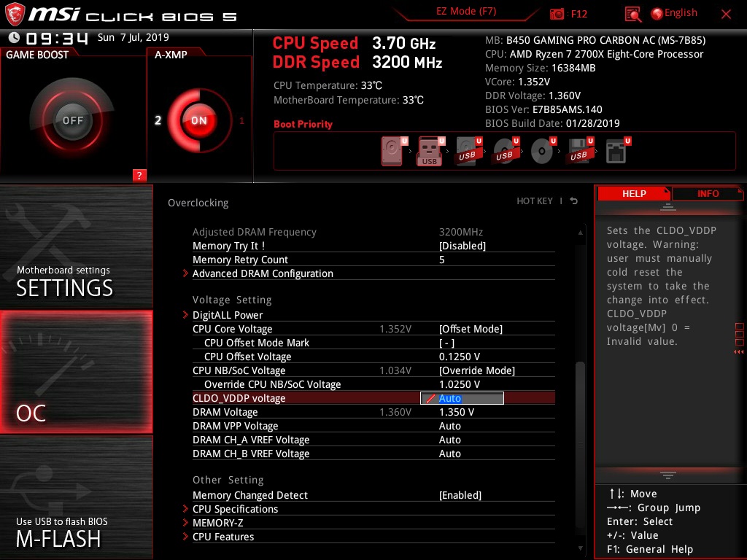Change Memory Changed Detect Enabled value

[x=460, y=495]
